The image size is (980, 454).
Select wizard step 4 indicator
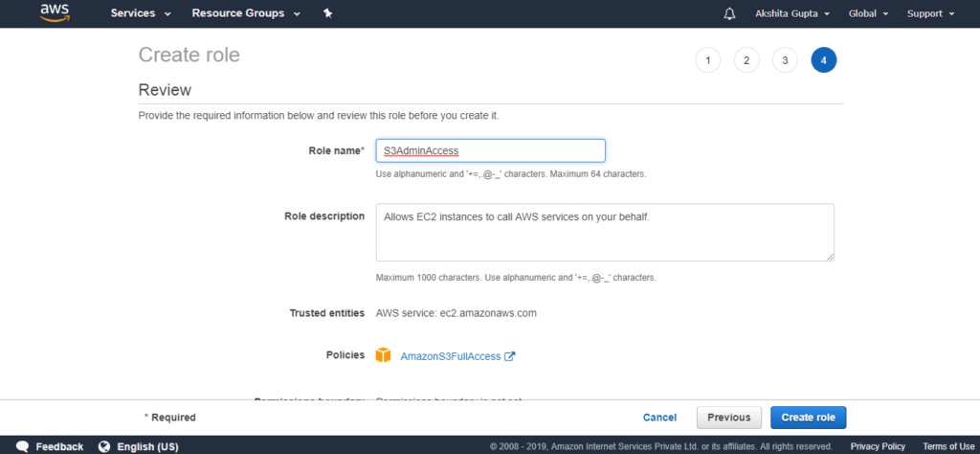824,60
